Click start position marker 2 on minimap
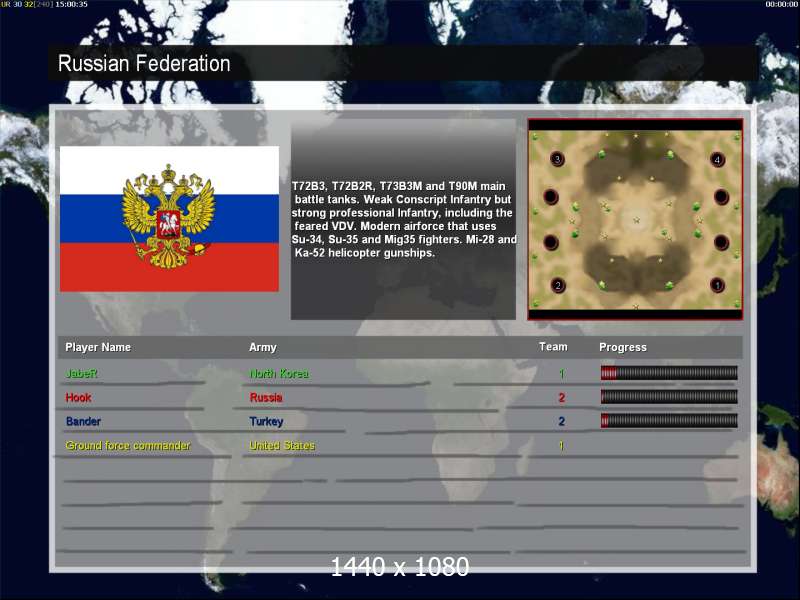 pyautogui.click(x=558, y=285)
